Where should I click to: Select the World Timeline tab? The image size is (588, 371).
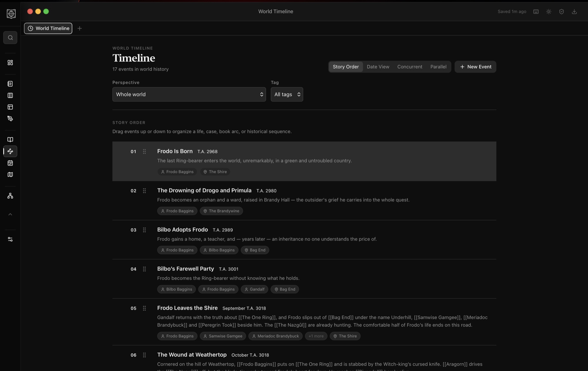click(48, 28)
